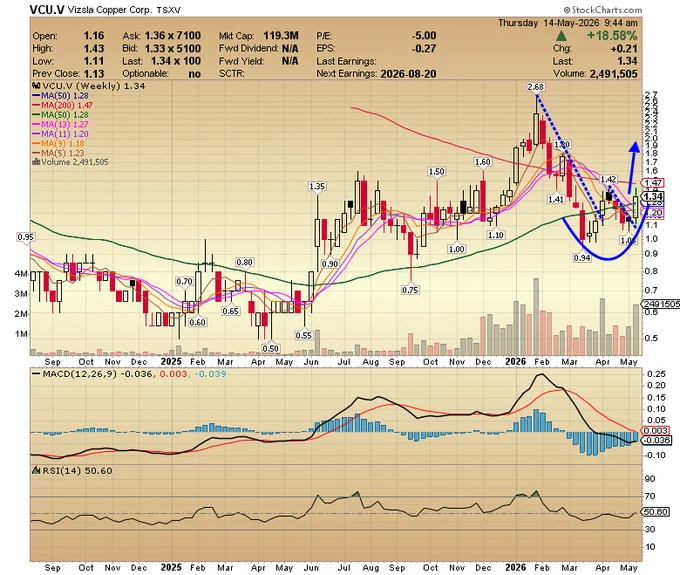The image size is (680, 575).
Task: Click the pink MA(13) 1.27 legend entry
Action: point(60,124)
